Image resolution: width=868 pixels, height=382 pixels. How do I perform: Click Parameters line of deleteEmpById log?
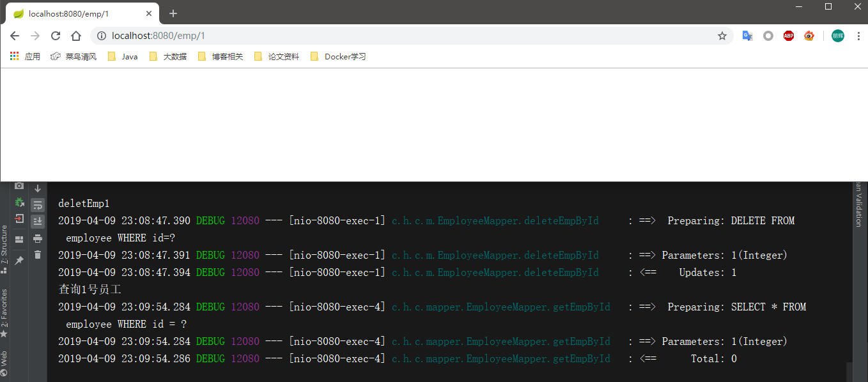pos(422,255)
